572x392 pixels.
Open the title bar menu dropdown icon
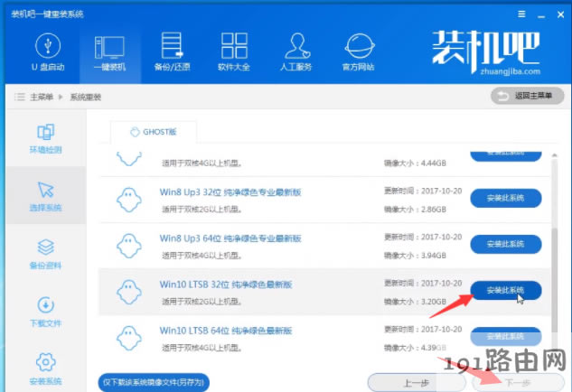(522, 15)
